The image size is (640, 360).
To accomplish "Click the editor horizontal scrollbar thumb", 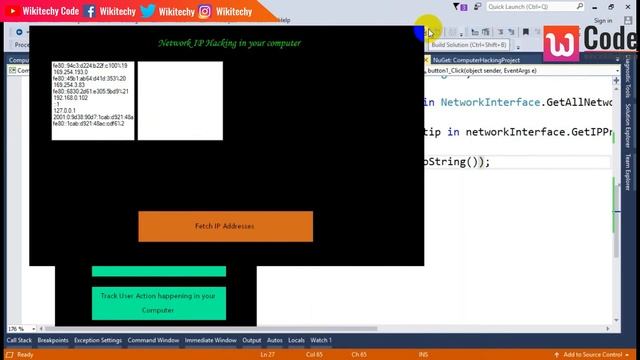I will coord(211,329).
